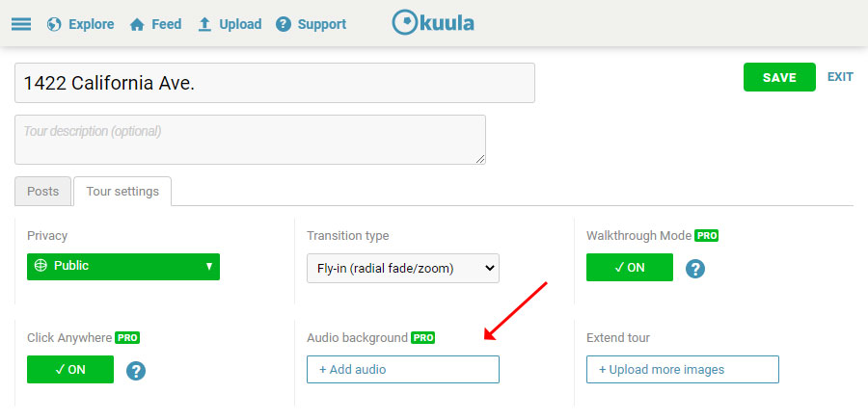This screenshot has height=420, width=868.
Task: Click the Kuula logo
Action: (x=433, y=23)
